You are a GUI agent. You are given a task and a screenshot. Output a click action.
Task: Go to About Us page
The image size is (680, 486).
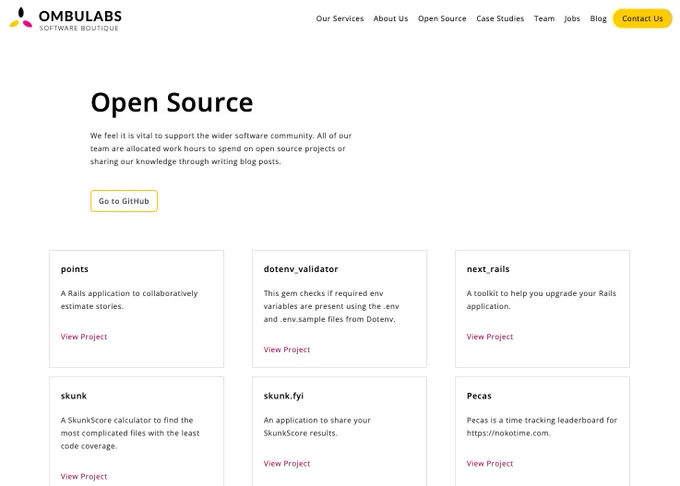(390, 19)
